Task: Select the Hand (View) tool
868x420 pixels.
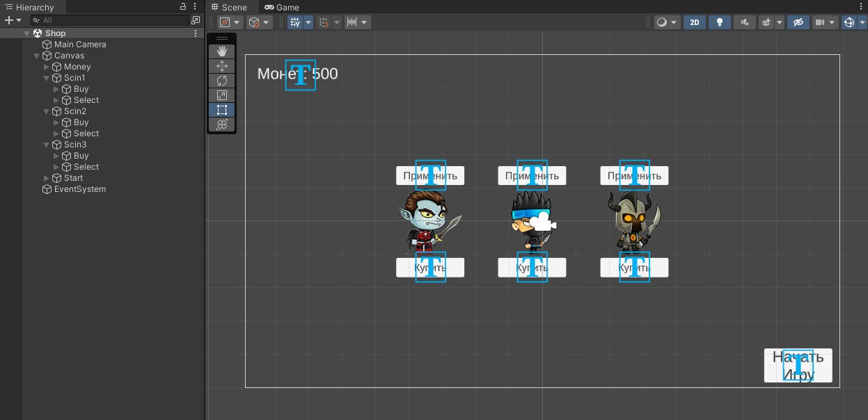Action: 222,51
